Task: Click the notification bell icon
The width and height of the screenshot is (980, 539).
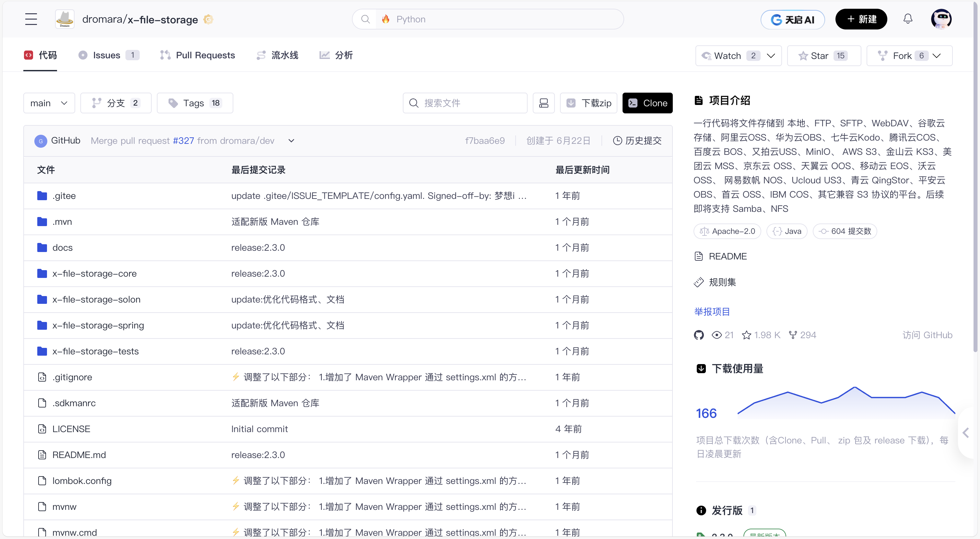Action: tap(908, 19)
